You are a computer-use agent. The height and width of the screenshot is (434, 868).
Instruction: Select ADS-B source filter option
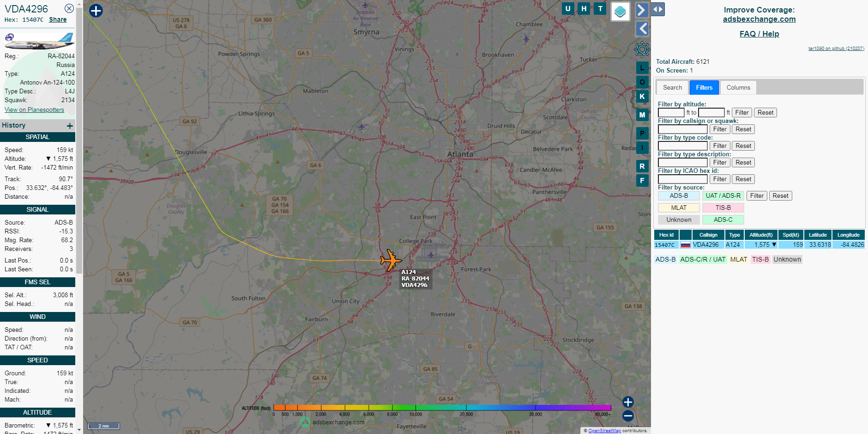coord(679,196)
